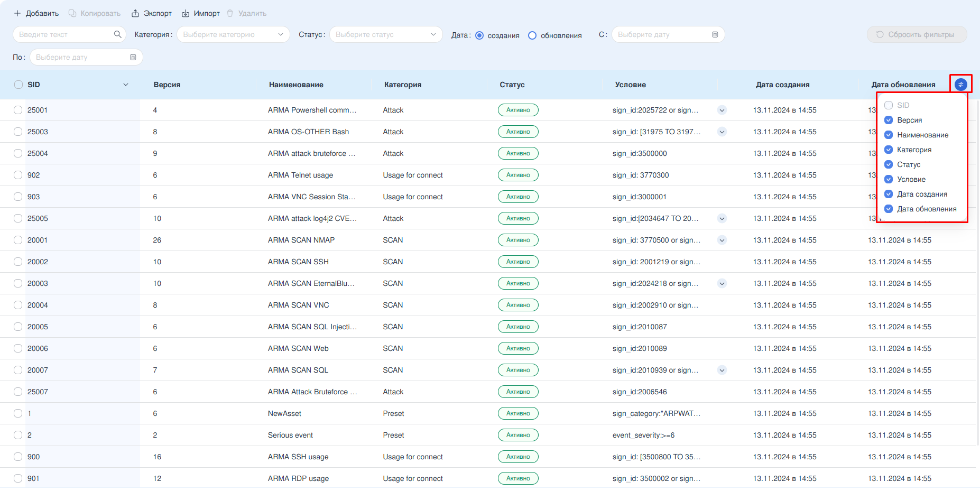Open the Категория dropdown
Viewport: 980px width, 491px height.
[233, 34]
